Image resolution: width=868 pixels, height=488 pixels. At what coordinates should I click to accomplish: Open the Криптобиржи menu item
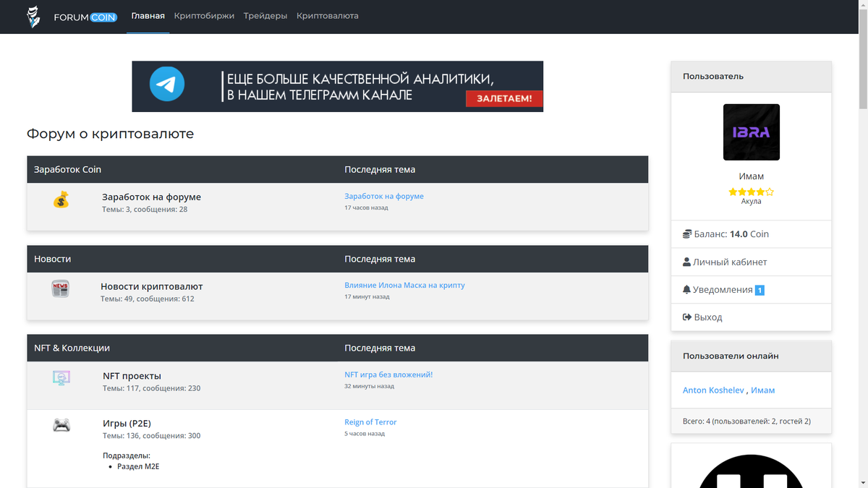click(x=204, y=16)
